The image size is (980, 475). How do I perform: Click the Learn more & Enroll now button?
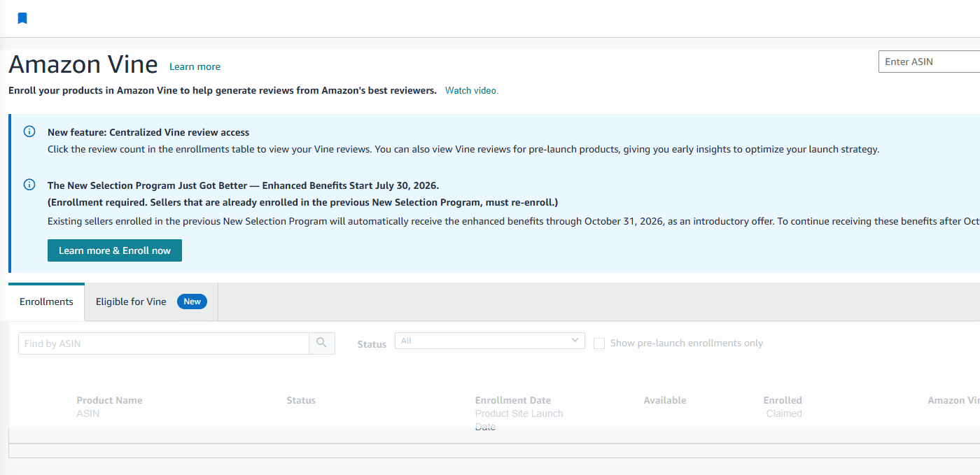(x=115, y=250)
